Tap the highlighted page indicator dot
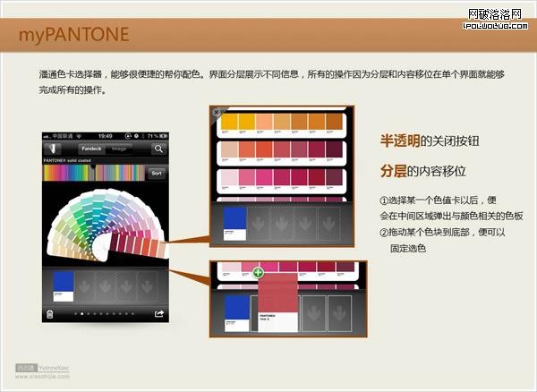 pyautogui.click(x=81, y=313)
